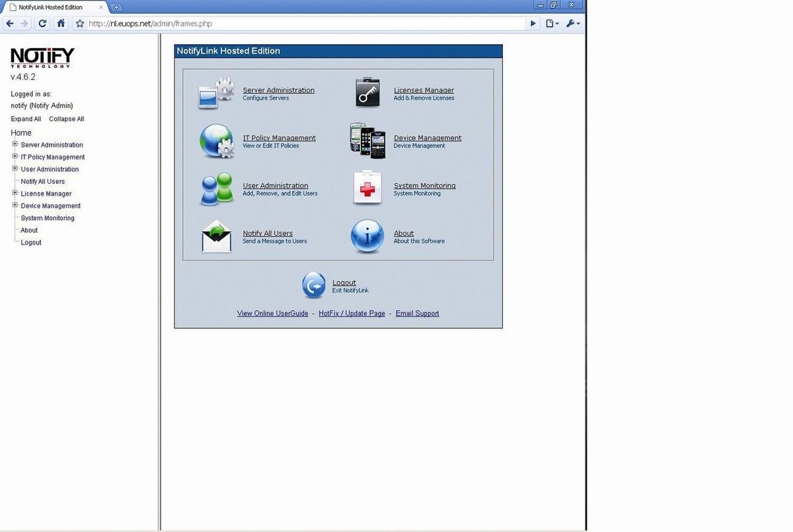Select Server Administration in the sidebar tree

click(52, 145)
